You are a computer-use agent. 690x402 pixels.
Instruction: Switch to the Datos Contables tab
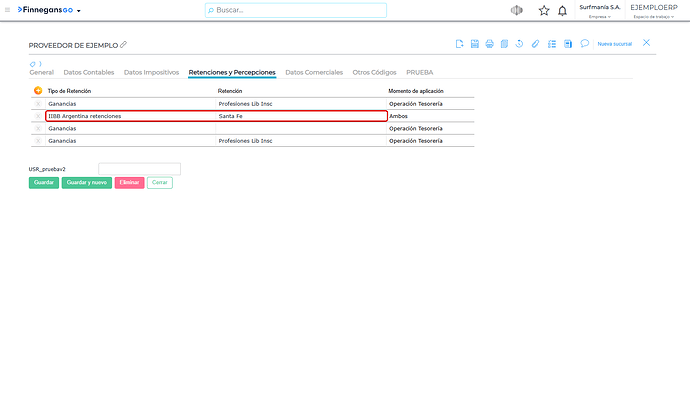(88, 72)
